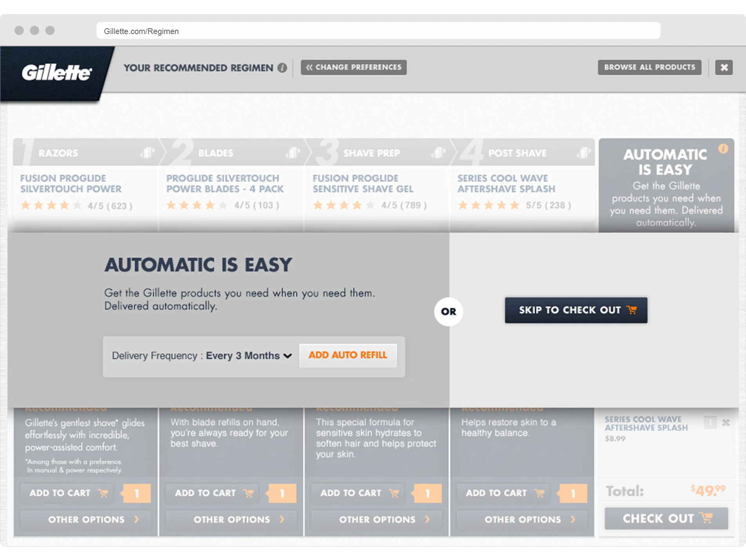Open info icon beside Your Recommended Regimen
Viewport: 746px width, 560px height.
tap(282, 68)
